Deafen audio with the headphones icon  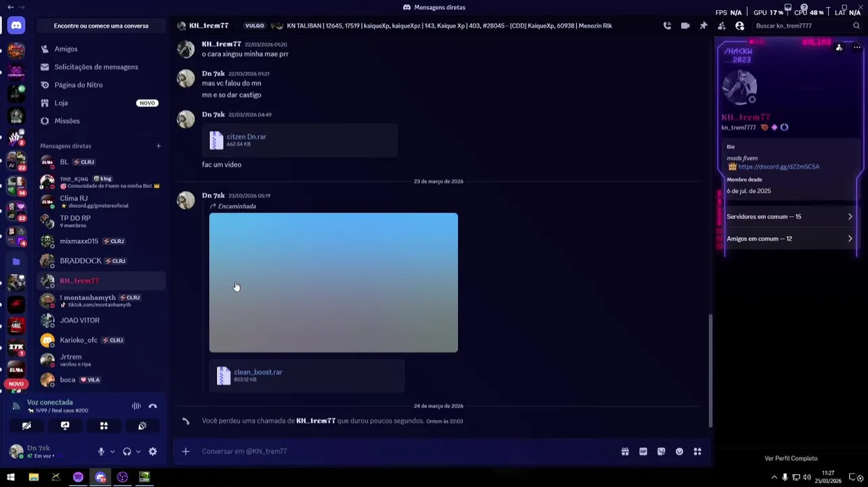click(x=127, y=452)
